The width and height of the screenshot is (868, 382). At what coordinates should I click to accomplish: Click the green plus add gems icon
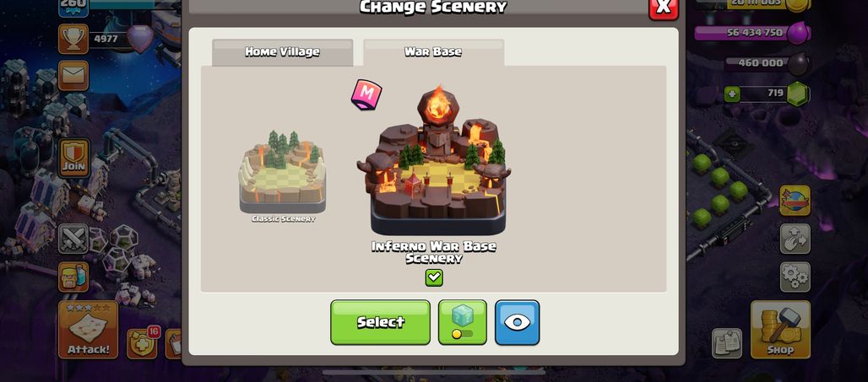(x=732, y=94)
